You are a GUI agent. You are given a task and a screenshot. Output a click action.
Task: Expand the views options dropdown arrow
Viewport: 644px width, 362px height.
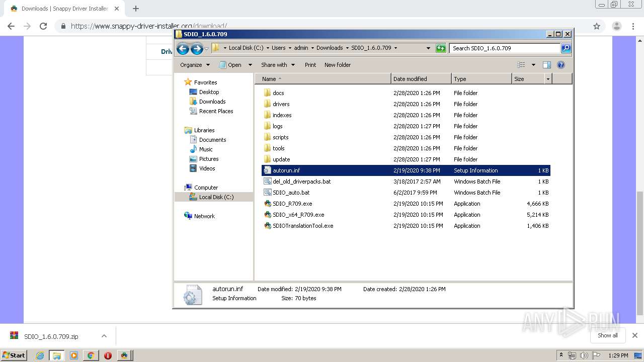click(x=533, y=65)
